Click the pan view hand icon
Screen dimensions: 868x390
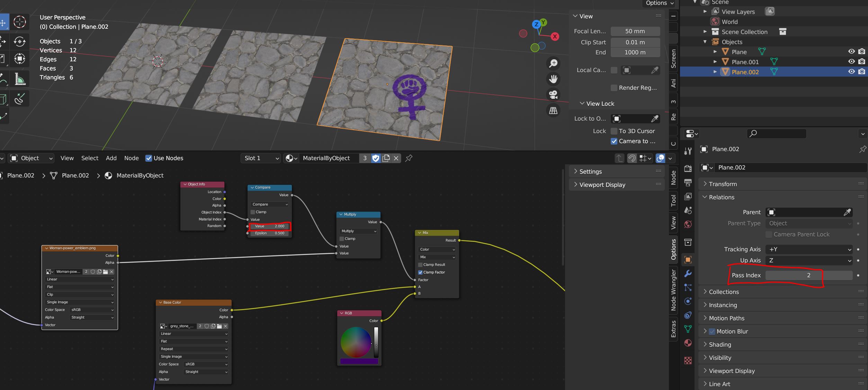(x=553, y=79)
